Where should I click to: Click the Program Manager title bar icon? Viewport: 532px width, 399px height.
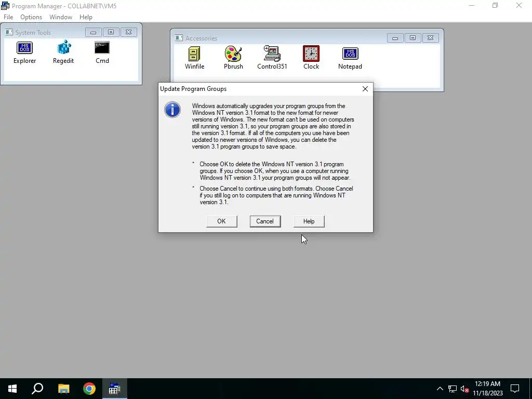(x=5, y=6)
